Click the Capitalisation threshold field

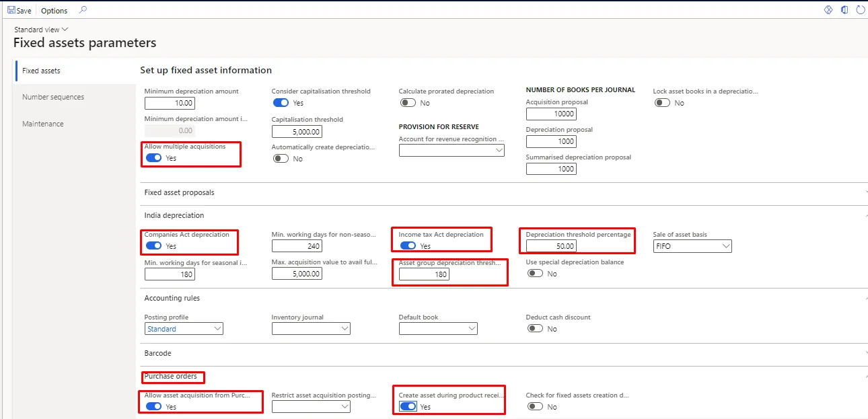click(x=297, y=132)
